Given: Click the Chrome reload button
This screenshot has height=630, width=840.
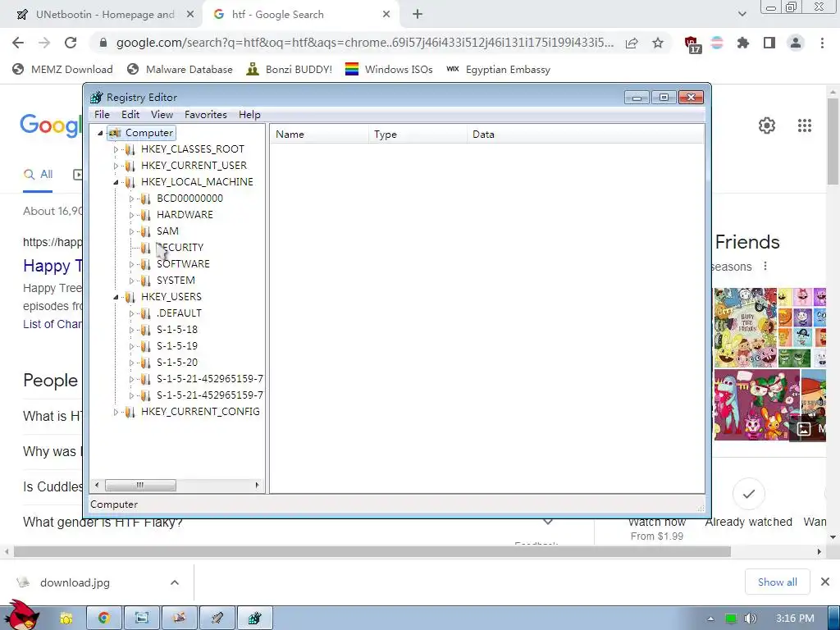Looking at the screenshot, I should tap(71, 43).
